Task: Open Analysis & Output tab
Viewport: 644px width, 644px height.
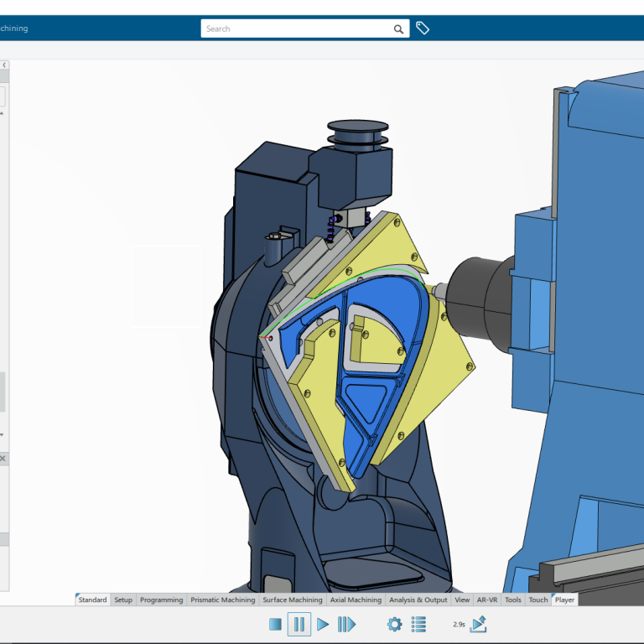Action: (x=418, y=600)
